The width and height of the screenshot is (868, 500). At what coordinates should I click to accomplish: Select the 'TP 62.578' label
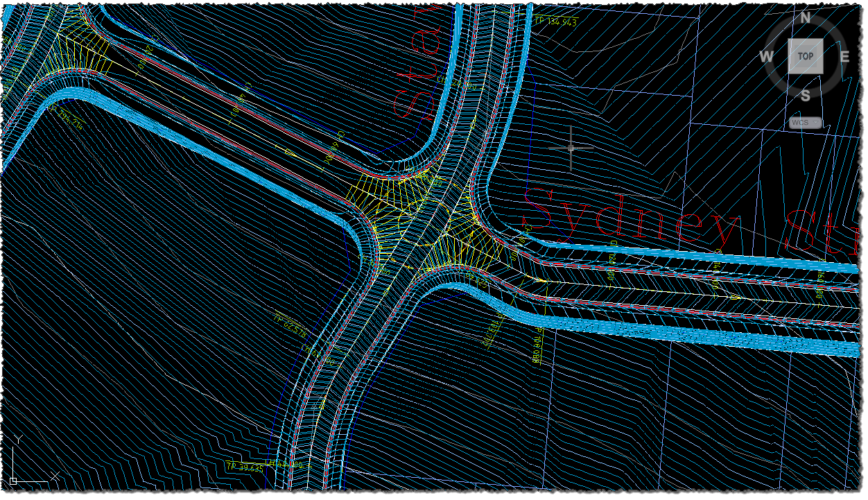290,325
